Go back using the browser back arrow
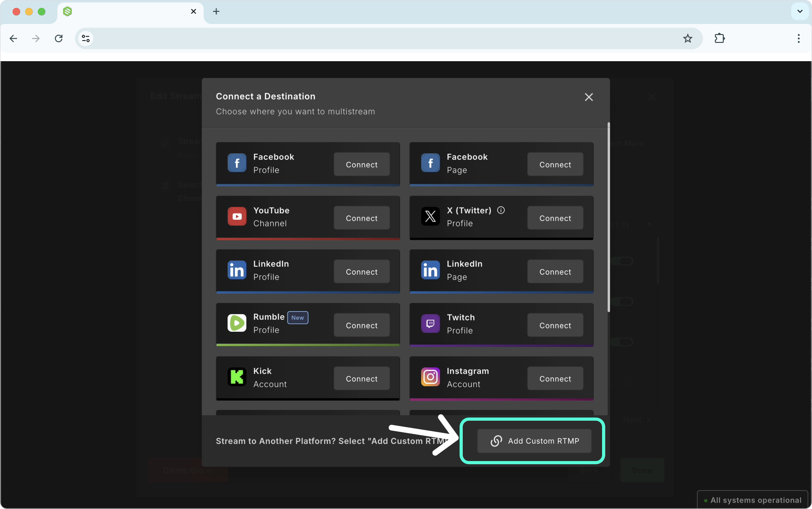The height and width of the screenshot is (509, 812). click(14, 38)
